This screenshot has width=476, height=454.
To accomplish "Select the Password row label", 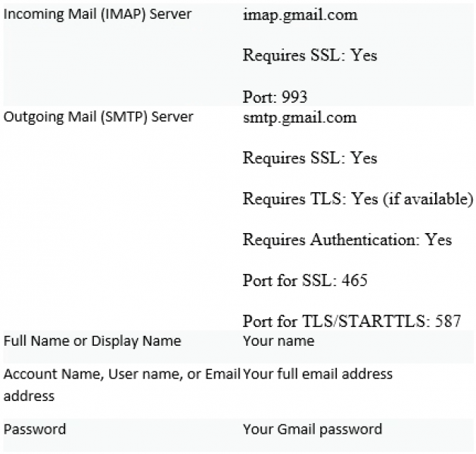I will pyautogui.click(x=35, y=430).
